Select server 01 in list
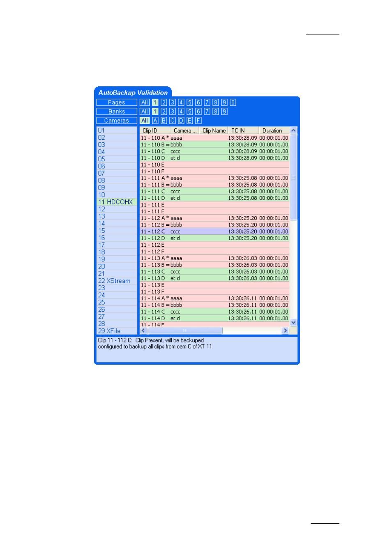The height and width of the screenshot is (555, 392). pyautogui.click(x=117, y=130)
